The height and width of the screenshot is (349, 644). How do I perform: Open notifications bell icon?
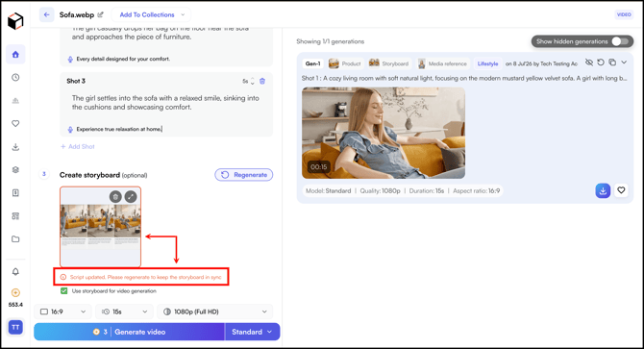point(15,271)
